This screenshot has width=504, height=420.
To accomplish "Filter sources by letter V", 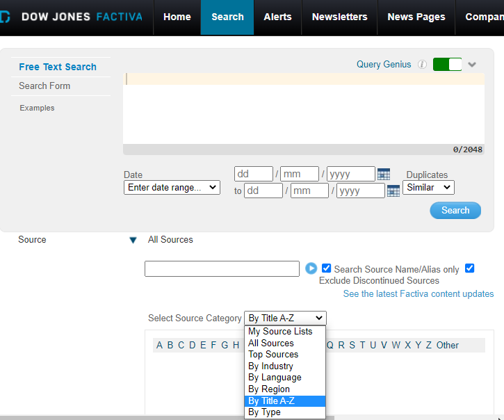I will point(384,345).
